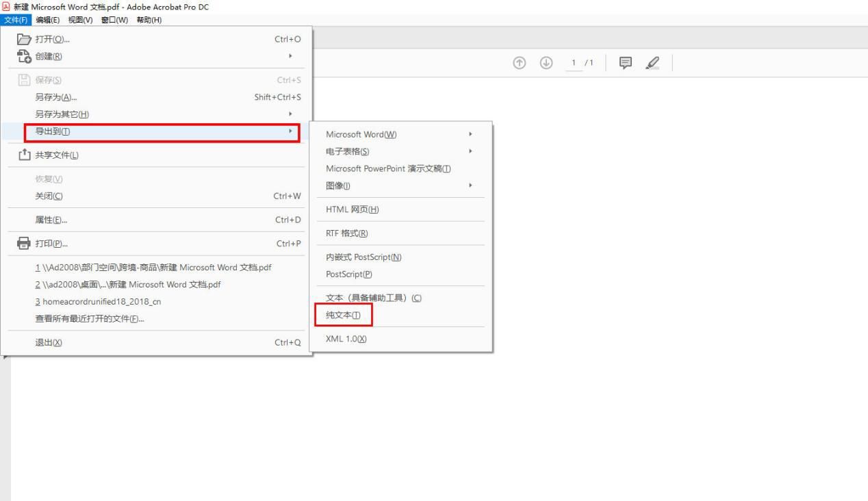Screen dimensions: 868x501
Task: Open the 编辑(E) menu
Action: click(x=49, y=20)
